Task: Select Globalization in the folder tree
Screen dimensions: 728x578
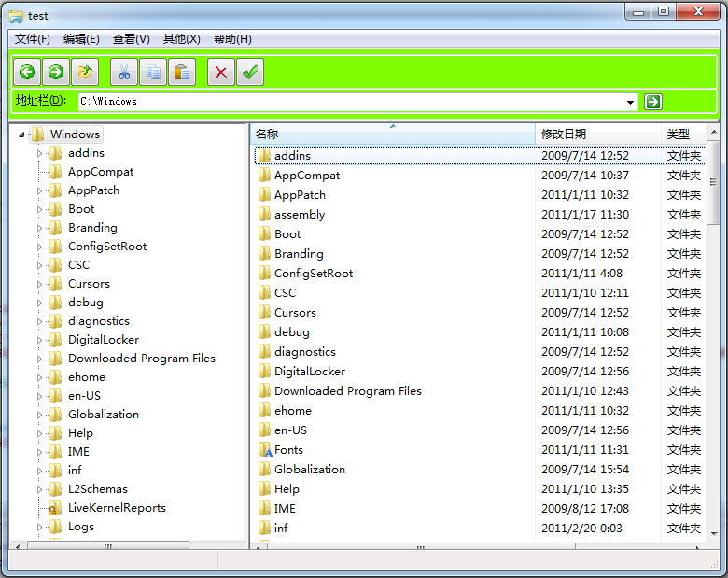Action: point(103,414)
